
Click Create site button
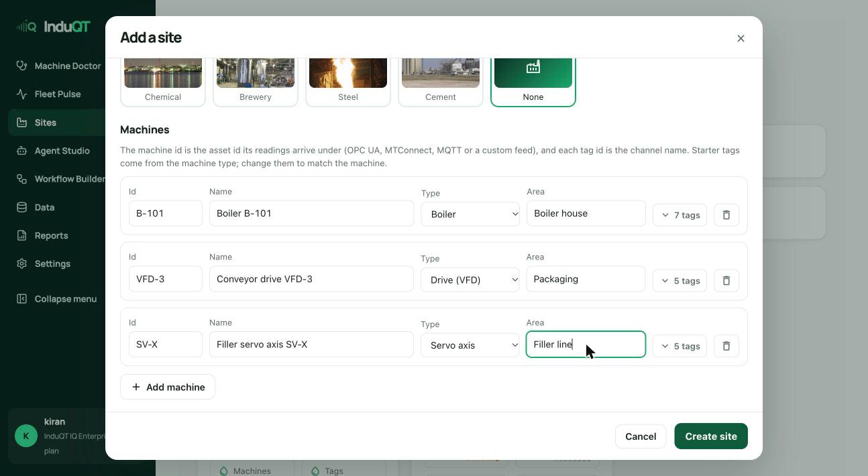click(x=711, y=436)
